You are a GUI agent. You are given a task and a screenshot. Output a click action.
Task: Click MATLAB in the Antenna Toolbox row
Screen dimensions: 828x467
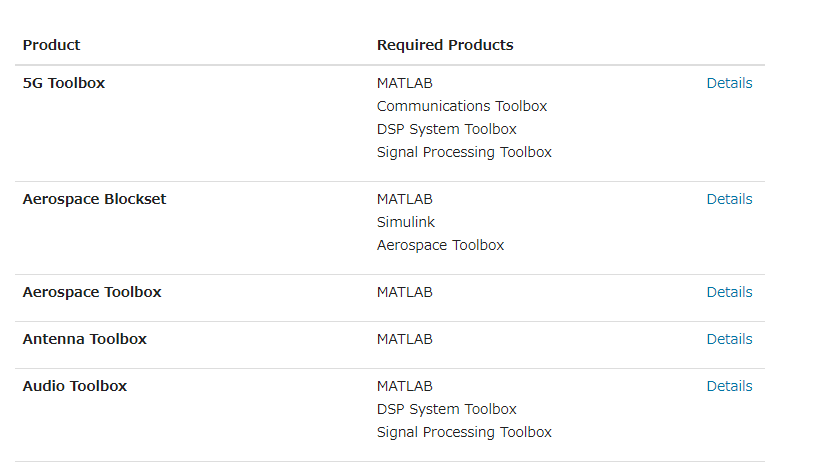tap(405, 339)
